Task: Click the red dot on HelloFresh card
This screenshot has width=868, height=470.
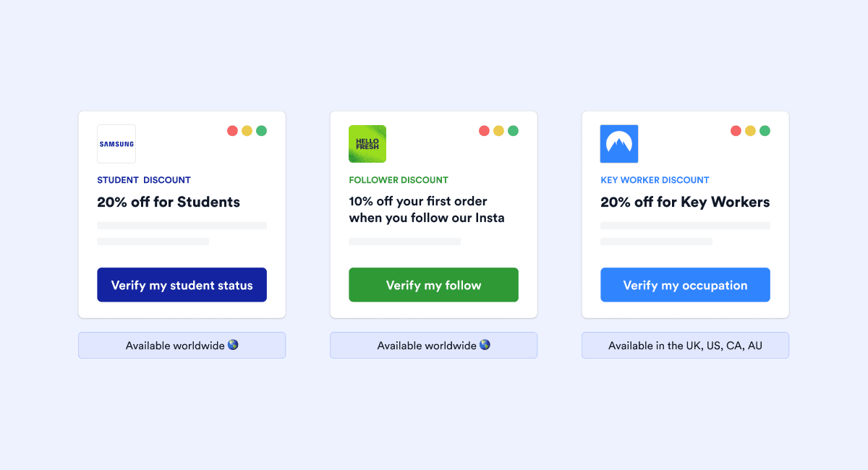Action: tap(484, 131)
